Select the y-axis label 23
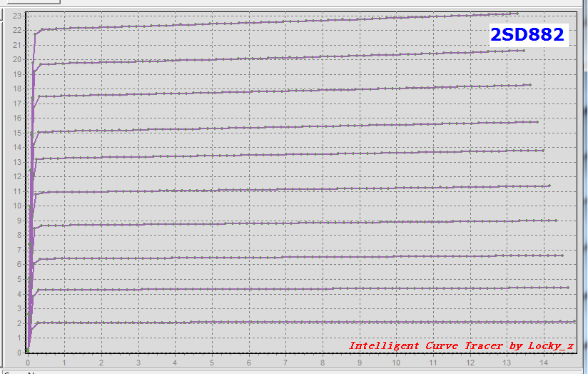This screenshot has height=374, width=588. pyautogui.click(x=17, y=16)
